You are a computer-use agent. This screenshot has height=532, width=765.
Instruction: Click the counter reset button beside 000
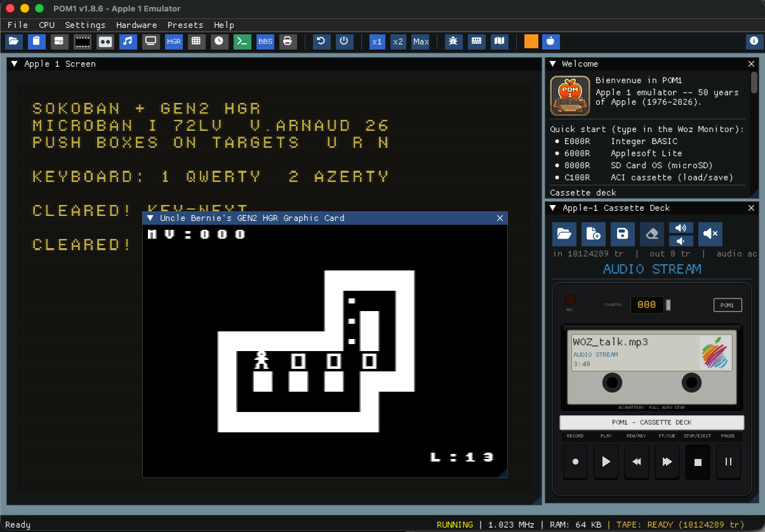point(668,305)
